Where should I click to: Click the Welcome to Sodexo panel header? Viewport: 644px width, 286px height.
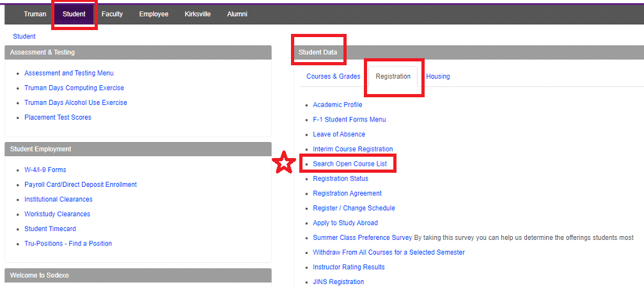(x=138, y=275)
